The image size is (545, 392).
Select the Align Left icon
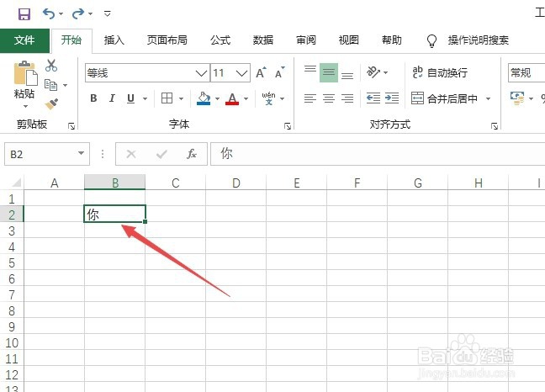(x=310, y=98)
